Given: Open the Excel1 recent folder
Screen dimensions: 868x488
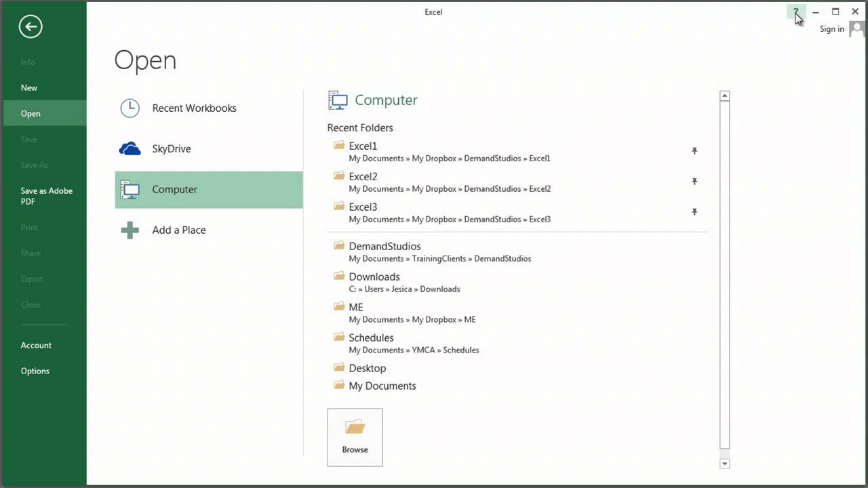Looking at the screenshot, I should tap(517, 151).
